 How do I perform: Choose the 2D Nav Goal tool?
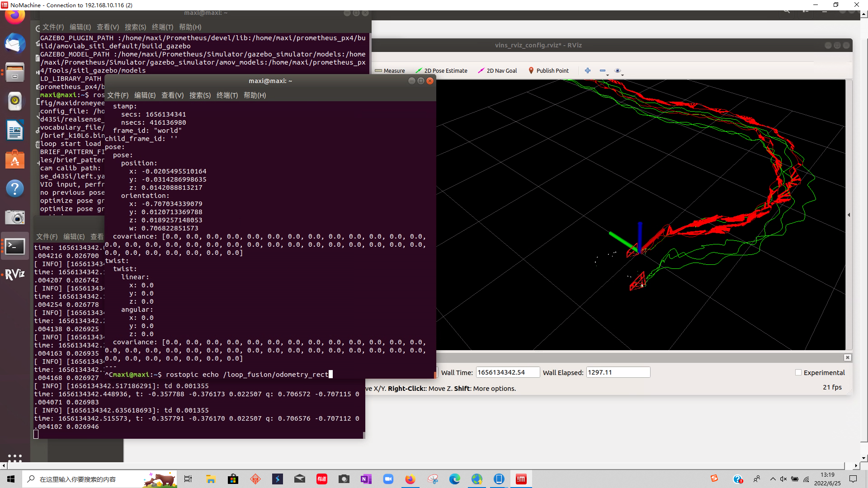pos(497,70)
